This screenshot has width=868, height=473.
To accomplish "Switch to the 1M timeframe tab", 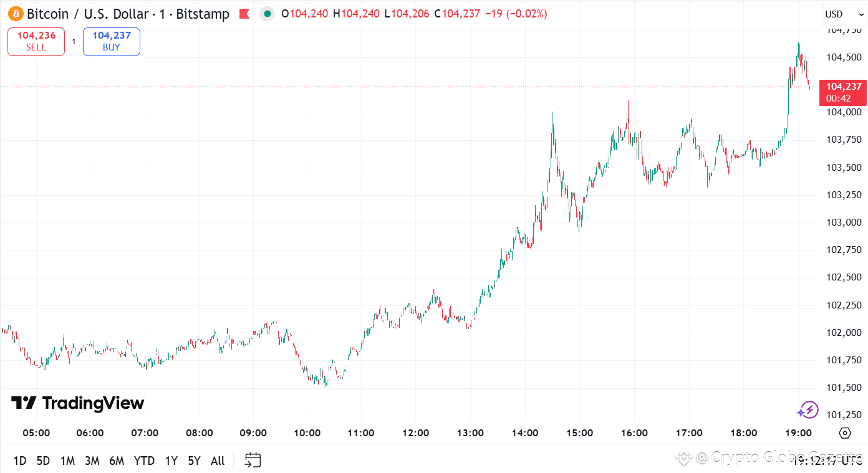I will (x=68, y=460).
